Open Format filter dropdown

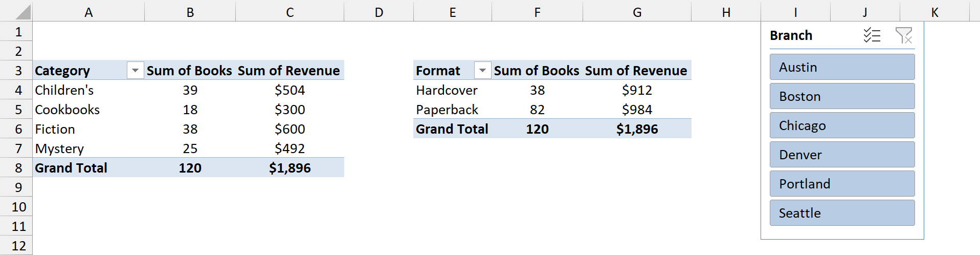tap(482, 71)
